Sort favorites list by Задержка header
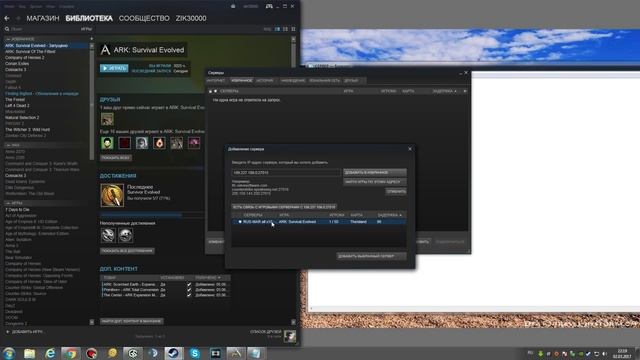The width and height of the screenshot is (640, 360). [444, 91]
